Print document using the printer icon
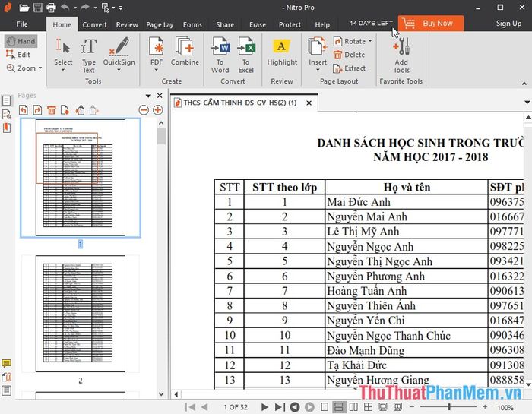 (51, 8)
